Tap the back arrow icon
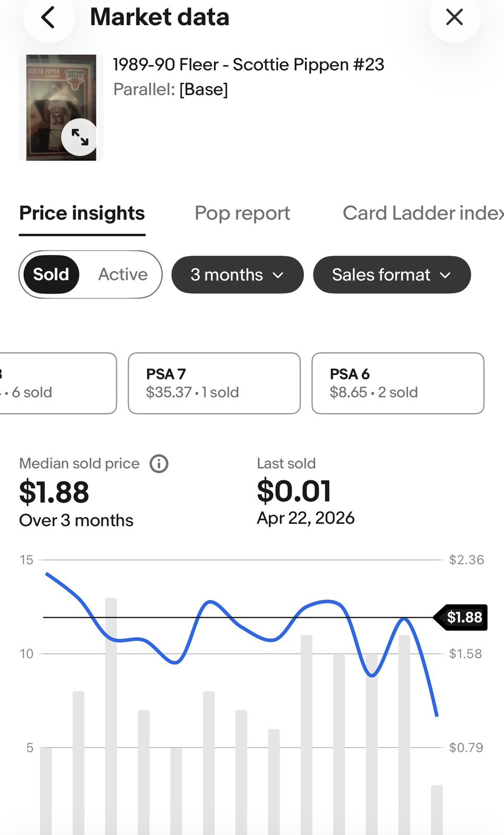Screen dimensions: 504x835 [x=49, y=17]
